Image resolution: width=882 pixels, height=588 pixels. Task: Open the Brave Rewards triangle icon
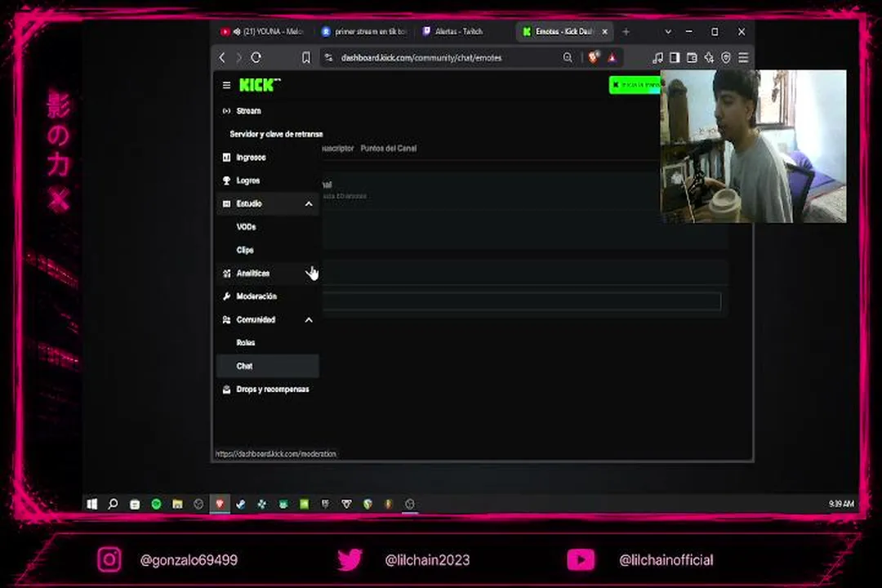coord(612,57)
